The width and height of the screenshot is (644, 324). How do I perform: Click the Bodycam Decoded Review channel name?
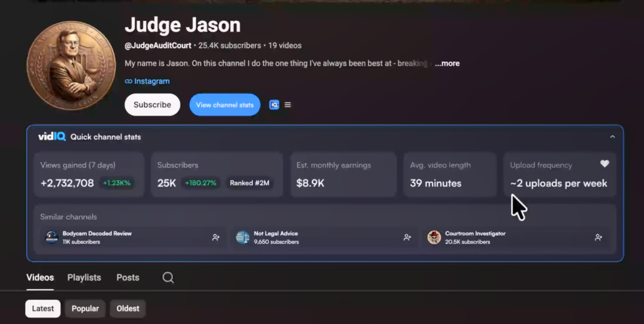(97, 233)
